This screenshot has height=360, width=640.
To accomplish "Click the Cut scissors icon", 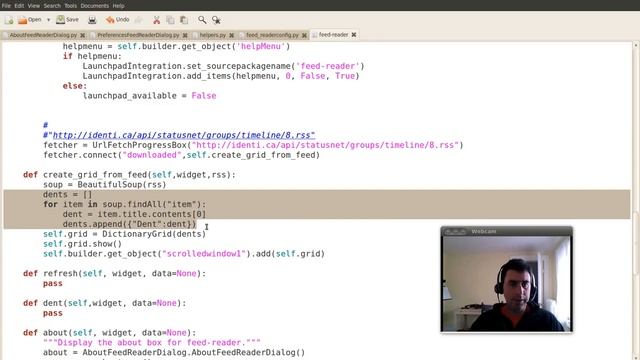I will tap(156, 20).
